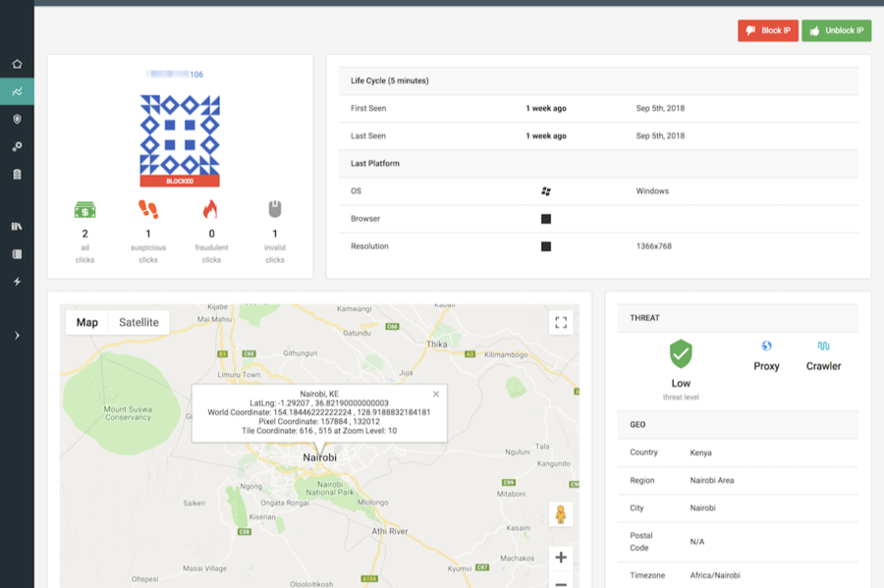Screen dimensions: 884x588
Task: Click the suspicious clicks footprints icon
Action: click(x=148, y=209)
